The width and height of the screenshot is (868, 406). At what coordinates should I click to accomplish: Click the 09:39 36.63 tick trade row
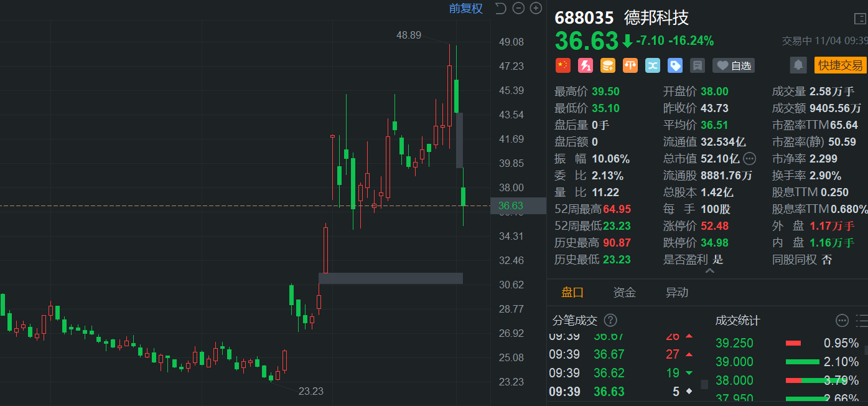pos(622,392)
